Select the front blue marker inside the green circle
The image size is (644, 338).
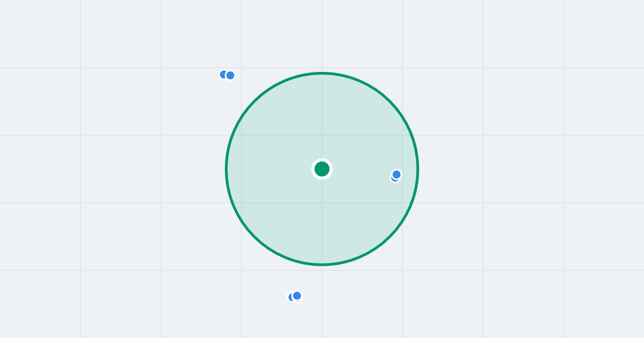pyautogui.click(x=397, y=174)
